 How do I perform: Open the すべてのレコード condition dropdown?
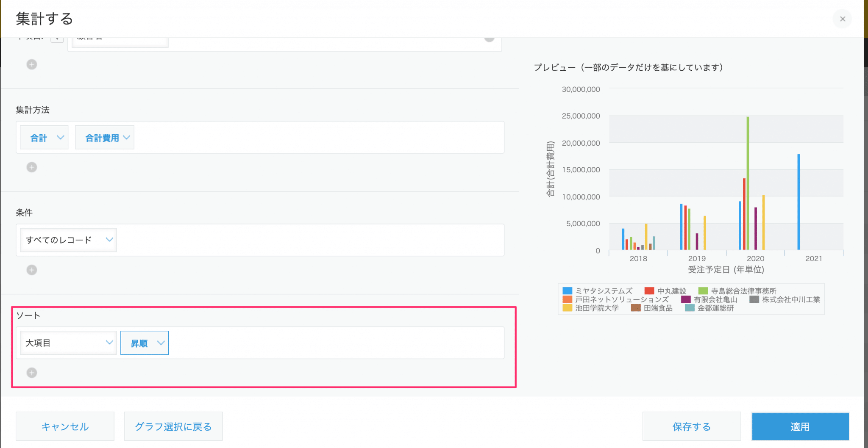[x=68, y=240]
